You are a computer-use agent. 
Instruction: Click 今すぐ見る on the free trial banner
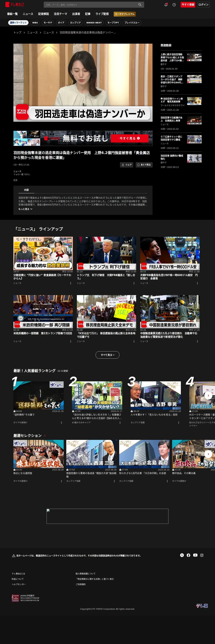click(x=130, y=138)
